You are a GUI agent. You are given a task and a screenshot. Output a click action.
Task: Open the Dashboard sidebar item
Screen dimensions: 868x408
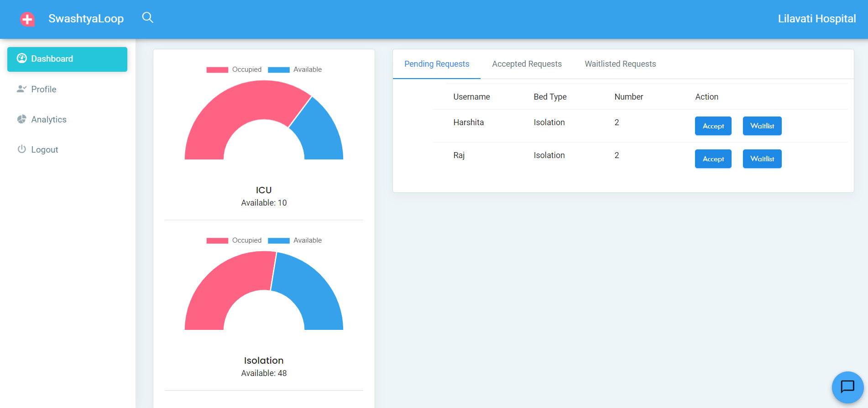click(x=67, y=59)
